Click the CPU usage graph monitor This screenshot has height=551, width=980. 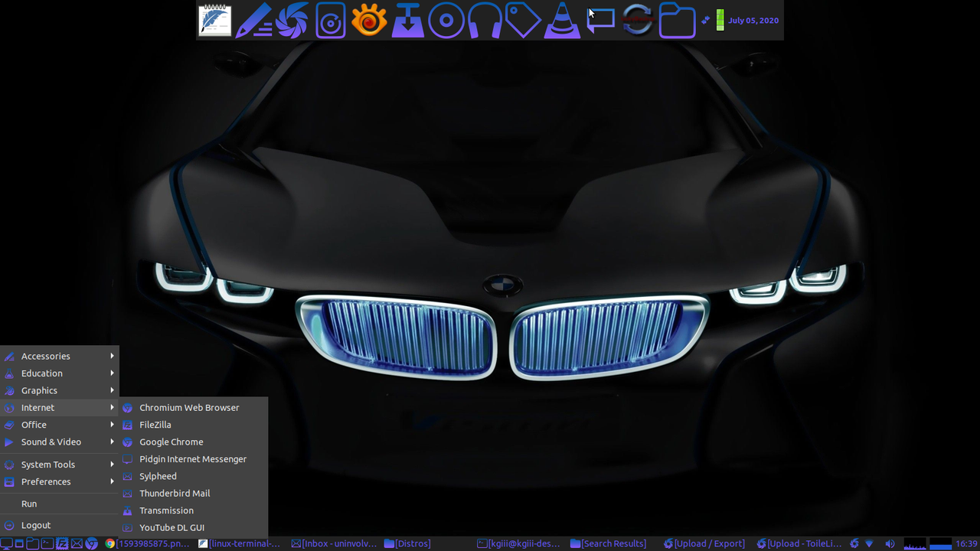click(915, 543)
